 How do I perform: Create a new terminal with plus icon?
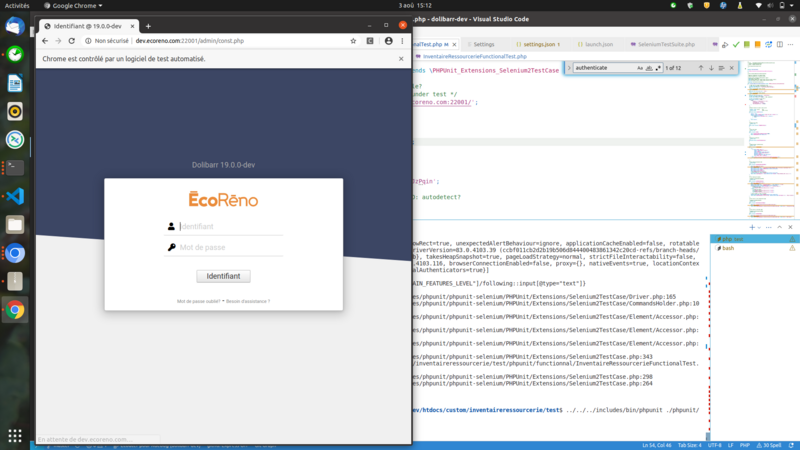(x=752, y=227)
